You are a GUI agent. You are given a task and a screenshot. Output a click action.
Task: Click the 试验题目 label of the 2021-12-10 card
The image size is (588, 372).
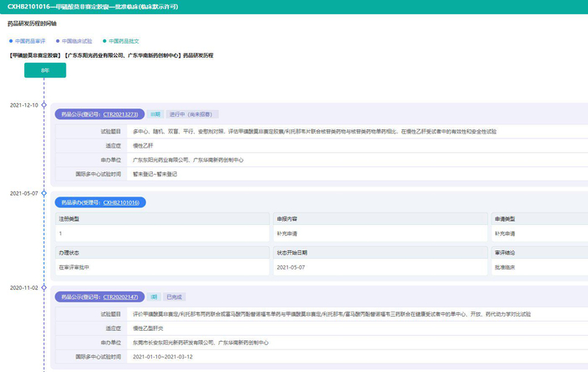[x=111, y=131]
